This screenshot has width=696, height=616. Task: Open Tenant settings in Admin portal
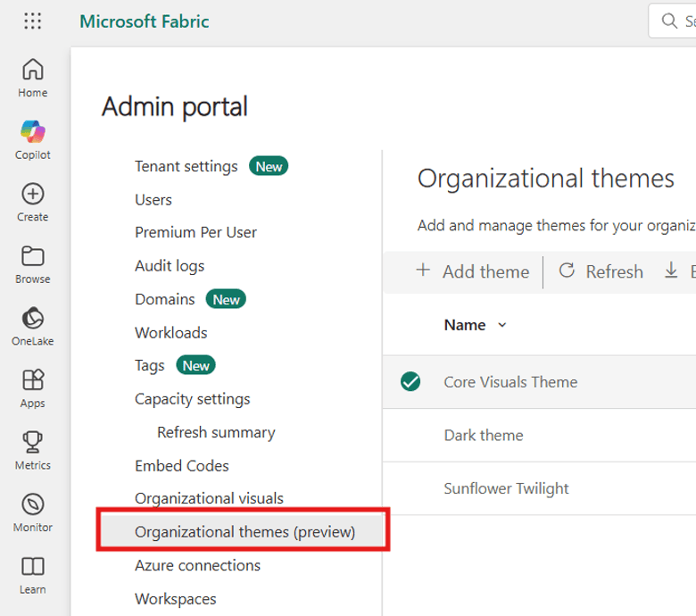pos(186,166)
